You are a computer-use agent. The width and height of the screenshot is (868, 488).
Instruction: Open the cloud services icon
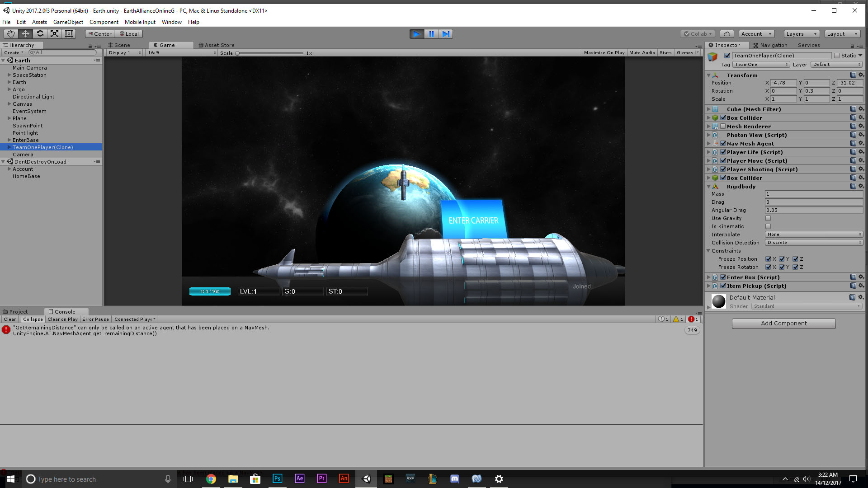click(x=726, y=34)
